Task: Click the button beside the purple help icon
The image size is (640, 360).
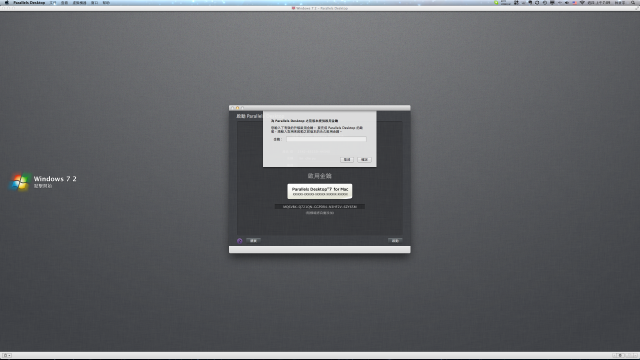Action: (x=253, y=241)
